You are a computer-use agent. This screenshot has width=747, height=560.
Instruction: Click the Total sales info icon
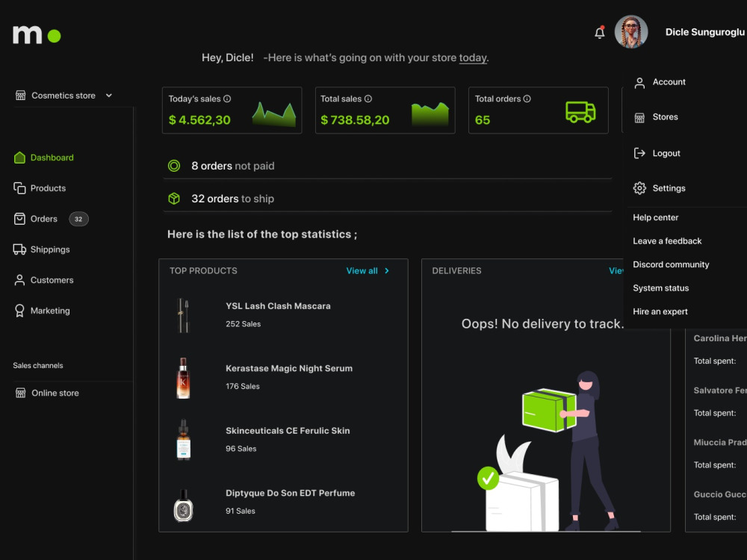click(x=368, y=99)
